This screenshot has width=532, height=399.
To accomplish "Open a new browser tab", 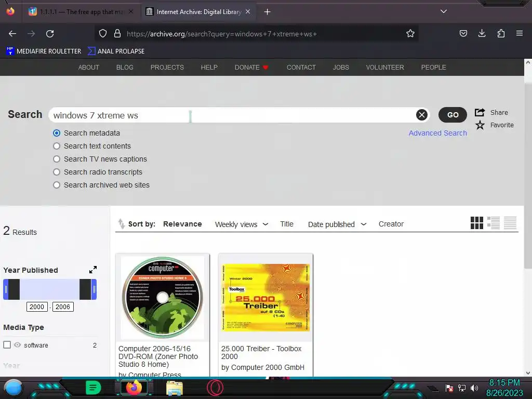I will point(268,12).
